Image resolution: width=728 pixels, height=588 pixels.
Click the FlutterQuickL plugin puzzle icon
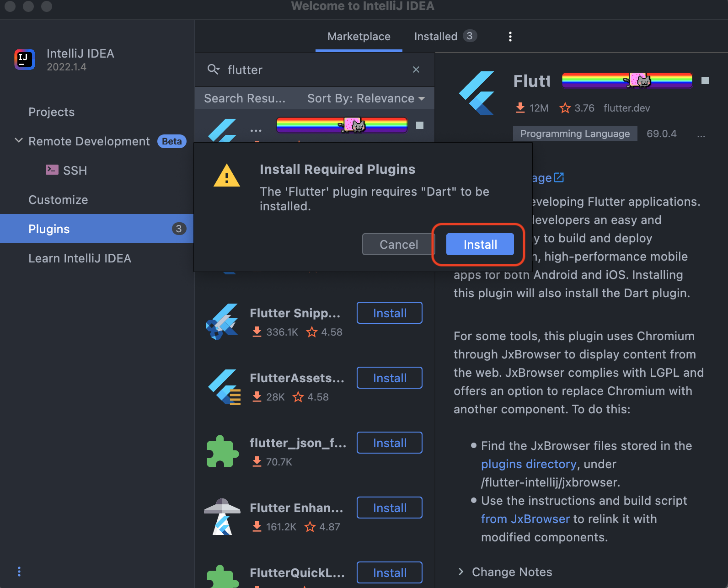[x=223, y=577]
